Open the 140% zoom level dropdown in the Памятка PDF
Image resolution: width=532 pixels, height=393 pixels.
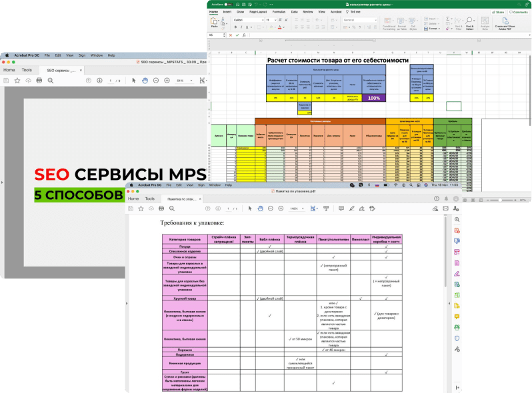tap(297, 208)
